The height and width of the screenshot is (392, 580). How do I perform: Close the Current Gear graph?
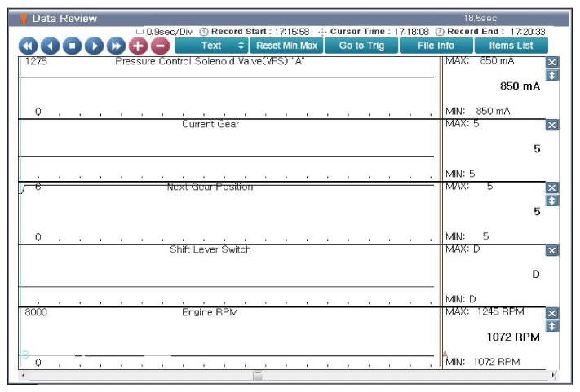(551, 126)
